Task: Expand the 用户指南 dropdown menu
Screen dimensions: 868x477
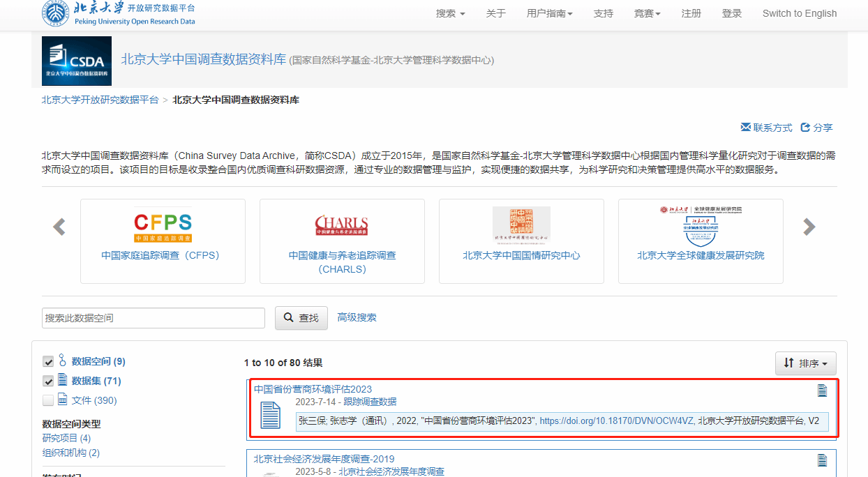Action: coord(549,13)
